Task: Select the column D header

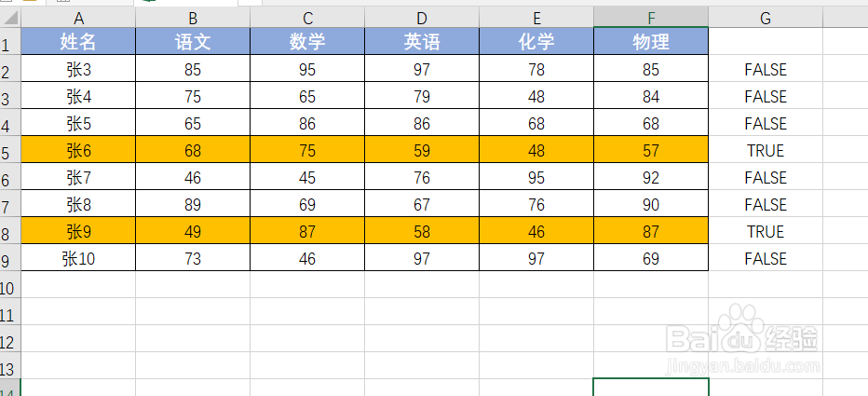Action: pyautogui.click(x=422, y=19)
